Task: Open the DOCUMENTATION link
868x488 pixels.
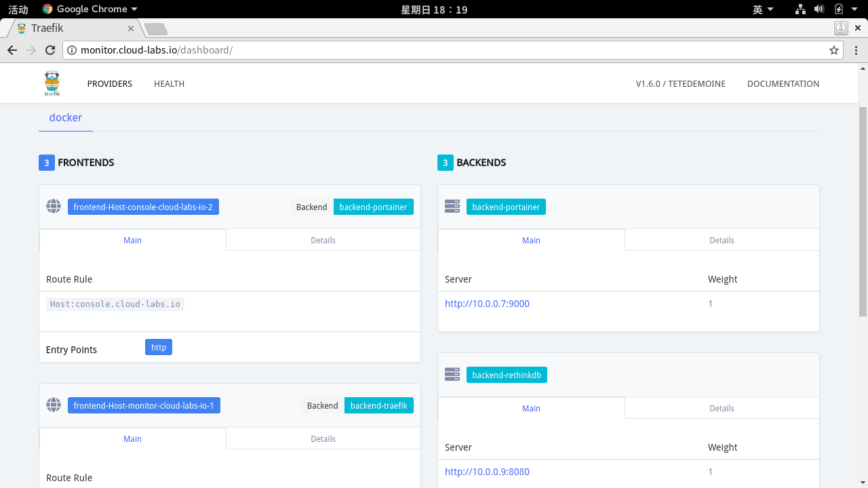Action: coord(783,84)
